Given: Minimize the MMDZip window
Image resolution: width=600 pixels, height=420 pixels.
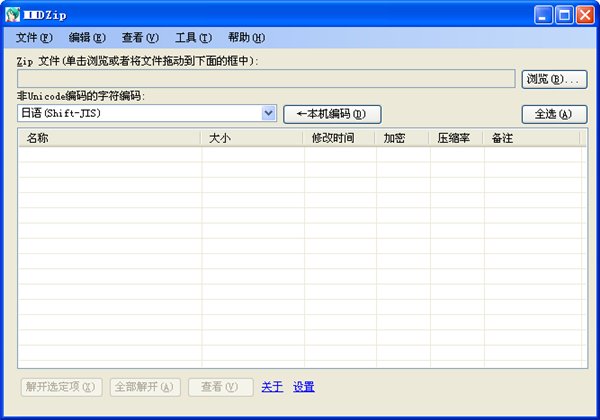Looking at the screenshot, I should click(x=543, y=15).
